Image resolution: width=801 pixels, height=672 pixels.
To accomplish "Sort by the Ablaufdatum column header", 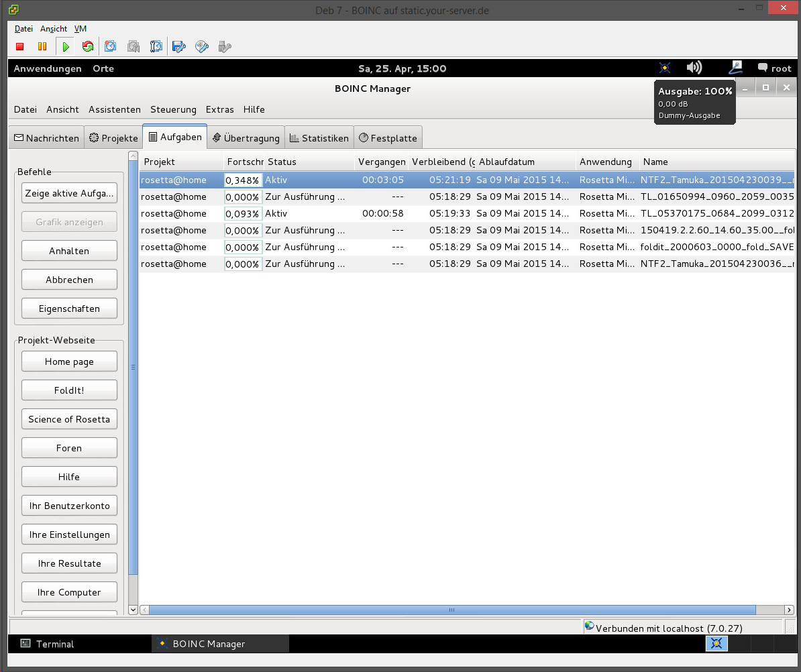I will [x=525, y=162].
